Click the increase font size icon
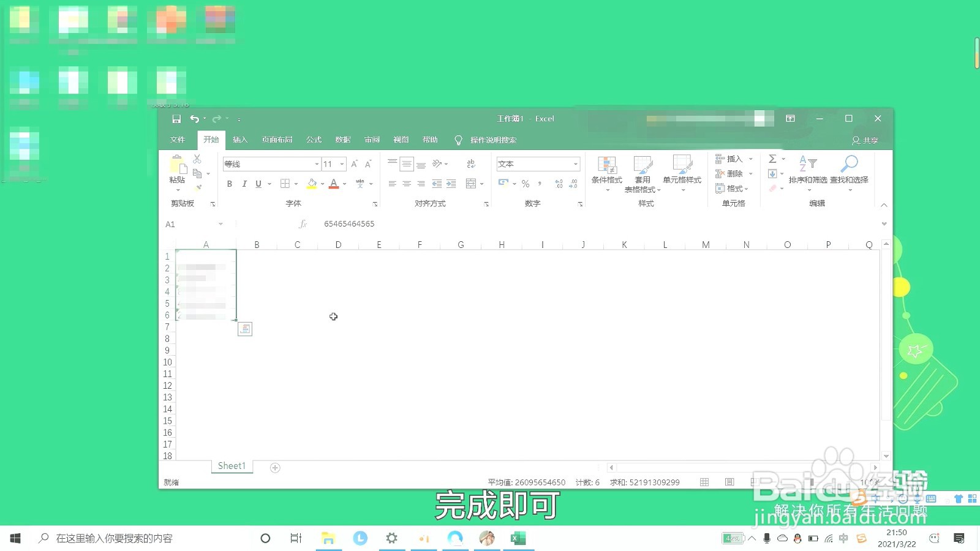Image resolution: width=980 pixels, height=551 pixels. 354,164
